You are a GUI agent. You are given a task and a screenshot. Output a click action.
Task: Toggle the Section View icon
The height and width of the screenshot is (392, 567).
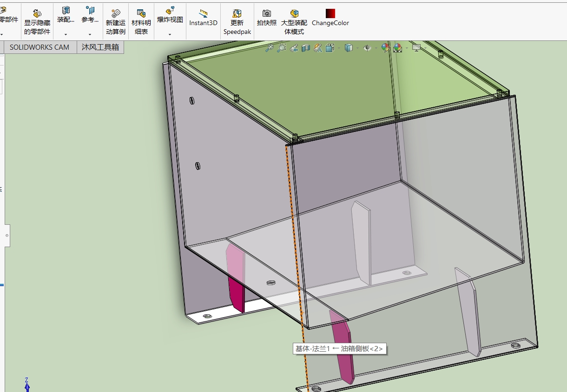pos(306,47)
